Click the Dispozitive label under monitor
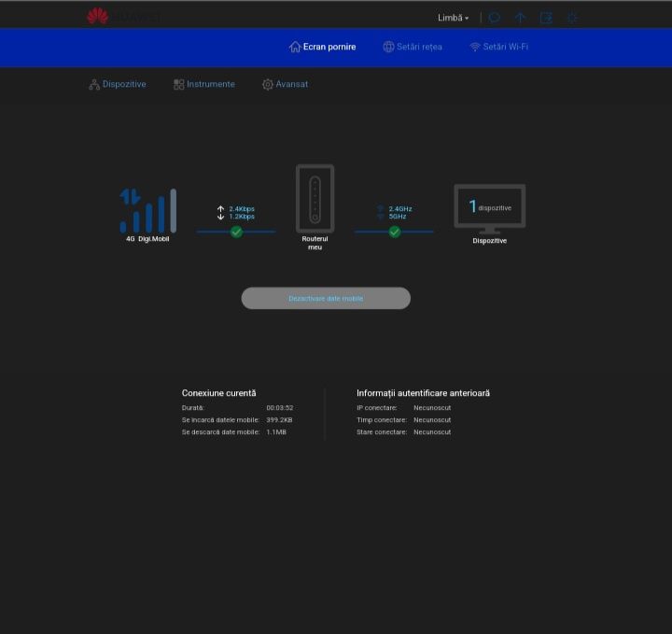Viewport: 672px width, 634px height. pyautogui.click(x=490, y=241)
